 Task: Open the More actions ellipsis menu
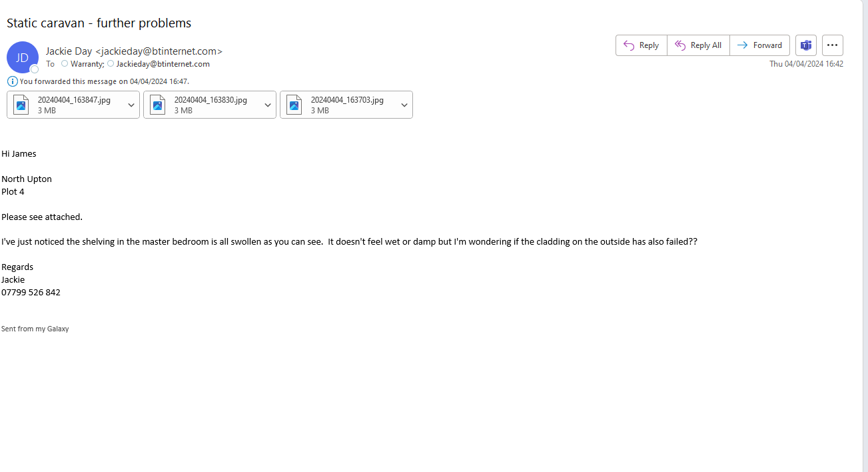[x=832, y=45]
